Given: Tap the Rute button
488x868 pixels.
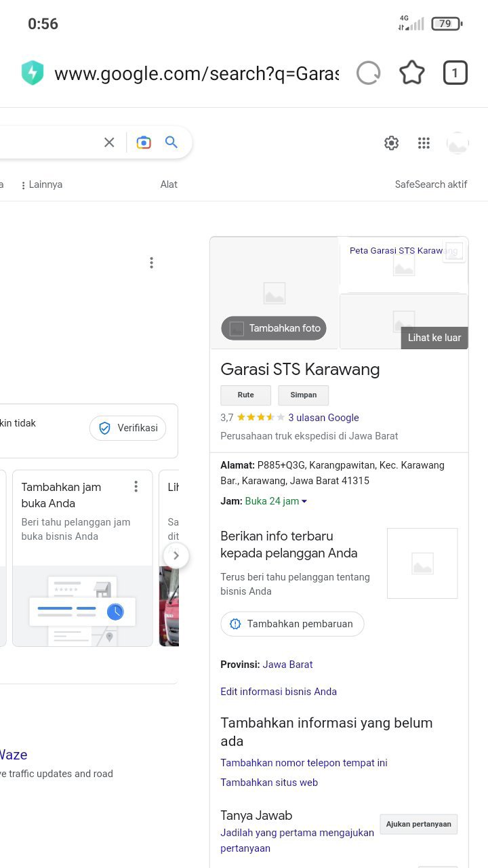Looking at the screenshot, I should point(245,395).
